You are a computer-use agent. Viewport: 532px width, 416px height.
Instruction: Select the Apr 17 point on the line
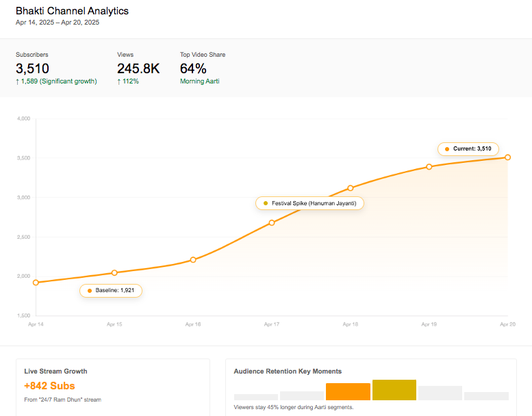click(272, 223)
